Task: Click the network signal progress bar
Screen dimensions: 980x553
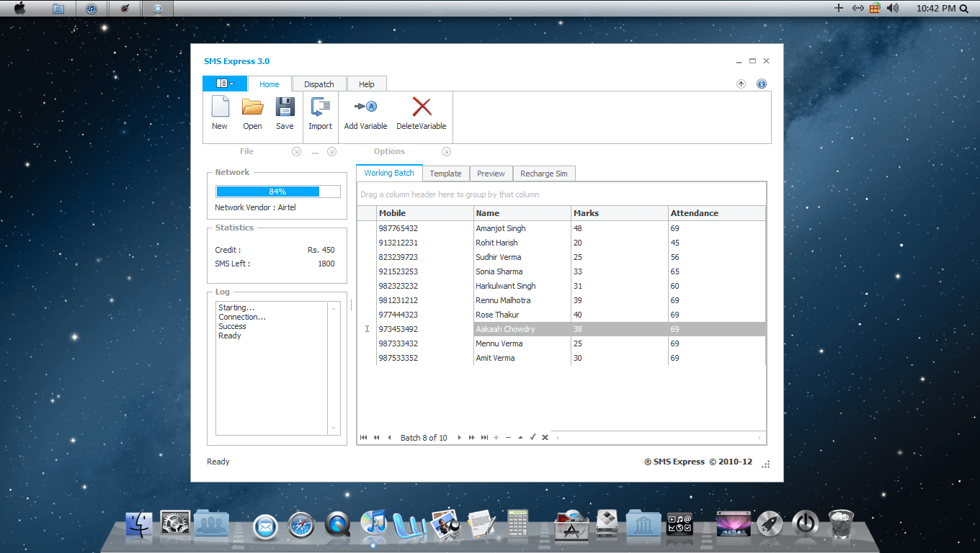Action: 277,192
